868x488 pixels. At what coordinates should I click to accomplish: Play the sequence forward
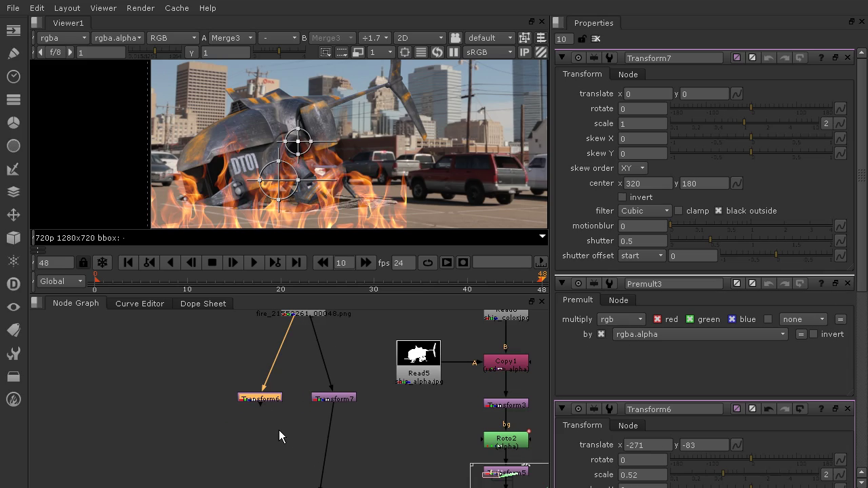[254, 263]
